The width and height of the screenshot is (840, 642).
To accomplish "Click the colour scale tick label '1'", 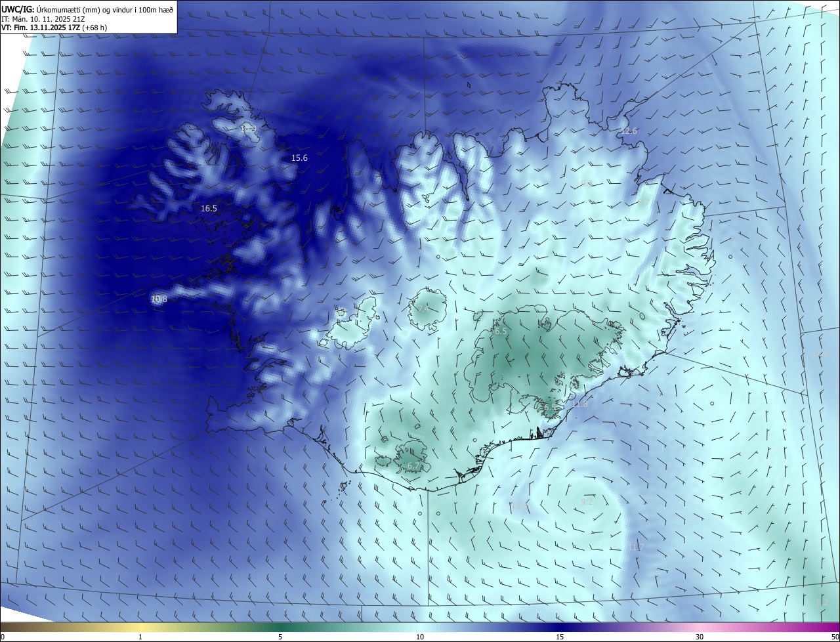I will (140, 637).
